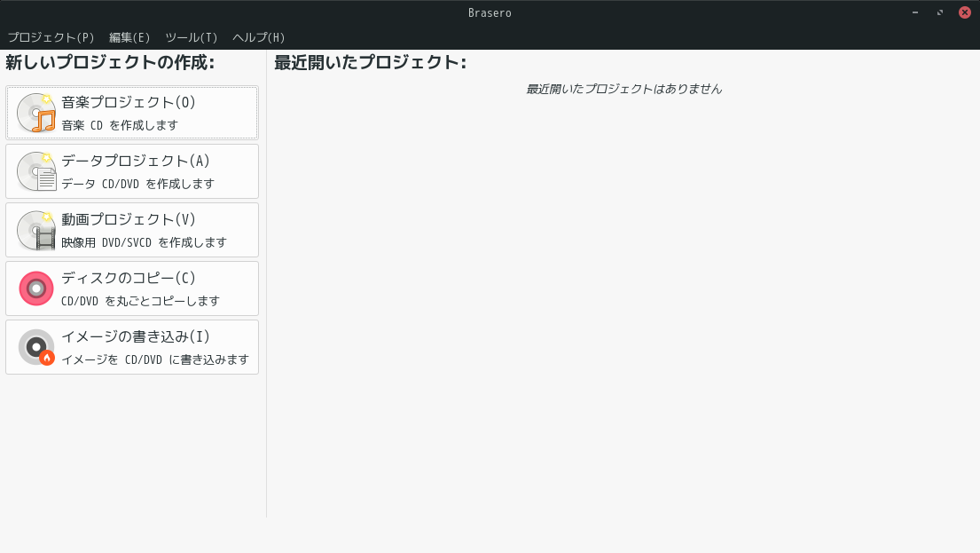This screenshot has height=553, width=980.
Task: Click the pink disc copy icon
Action: pos(36,288)
